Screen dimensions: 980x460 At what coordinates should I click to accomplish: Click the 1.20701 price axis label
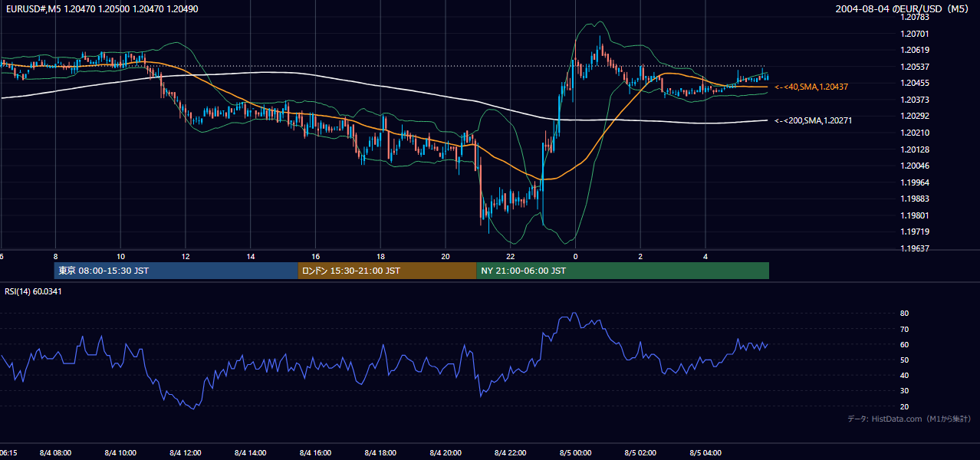[x=916, y=34]
